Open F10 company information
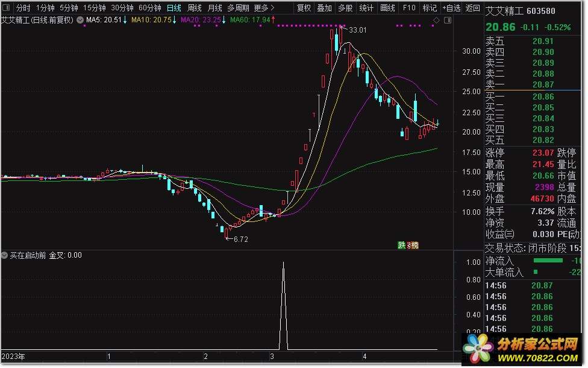The height and width of the screenshot is (368, 588). point(408,8)
